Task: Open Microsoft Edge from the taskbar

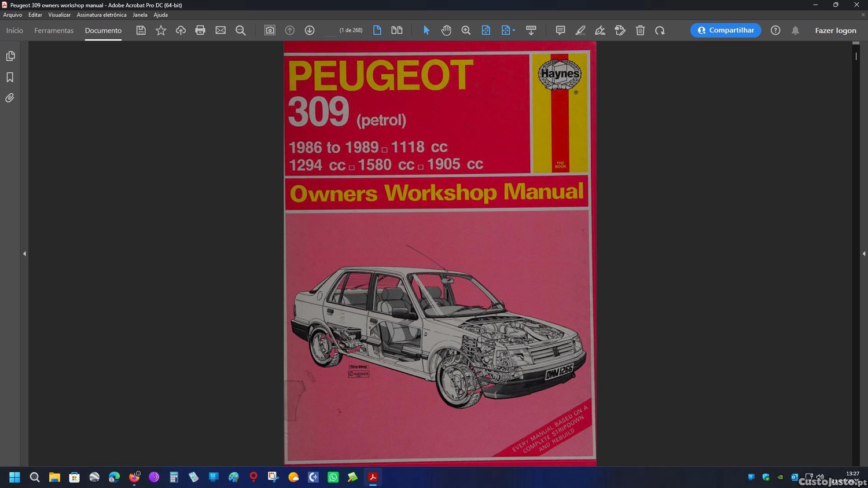Action: coord(114,477)
